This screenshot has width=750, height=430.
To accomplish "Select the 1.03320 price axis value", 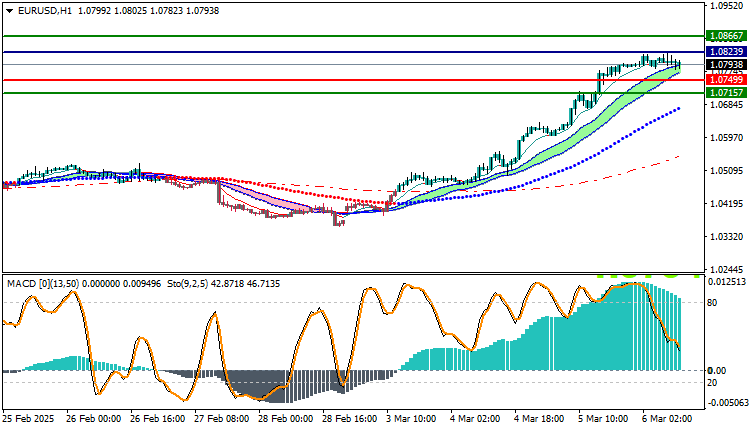I will tap(727, 237).
